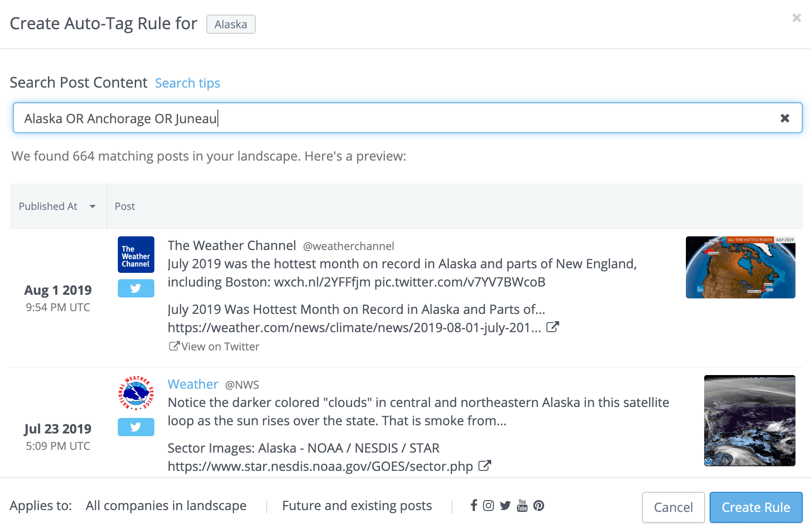Select the YouTube icon at the bottom
This screenshot has height=532, width=811.
tap(522, 506)
